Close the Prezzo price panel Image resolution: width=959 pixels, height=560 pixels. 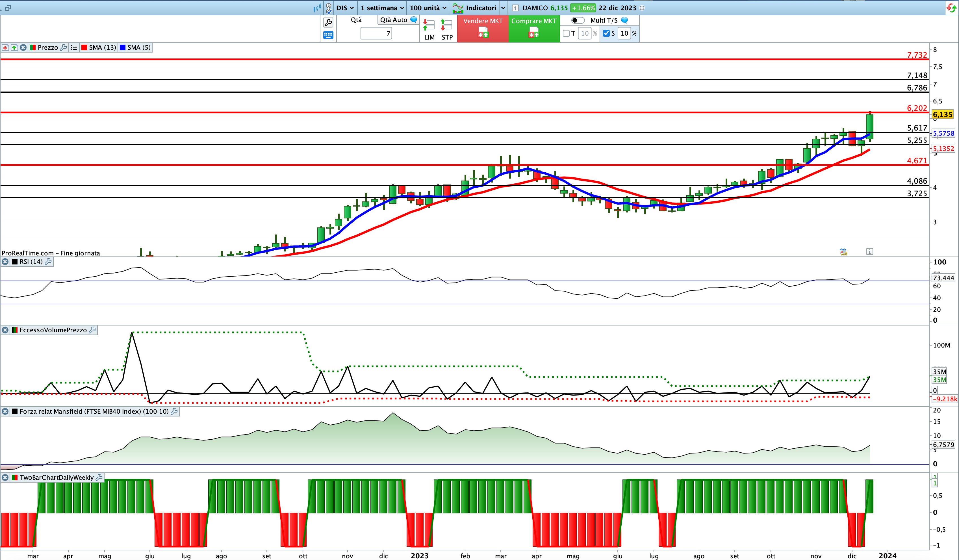(x=24, y=47)
